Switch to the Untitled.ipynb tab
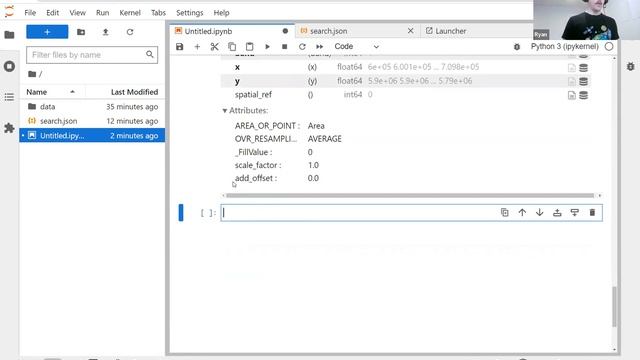 [231, 31]
